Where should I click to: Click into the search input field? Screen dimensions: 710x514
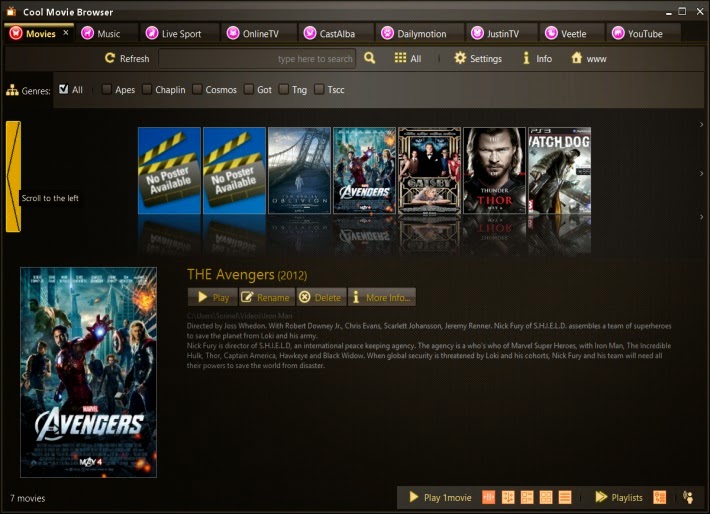pyautogui.click(x=257, y=58)
